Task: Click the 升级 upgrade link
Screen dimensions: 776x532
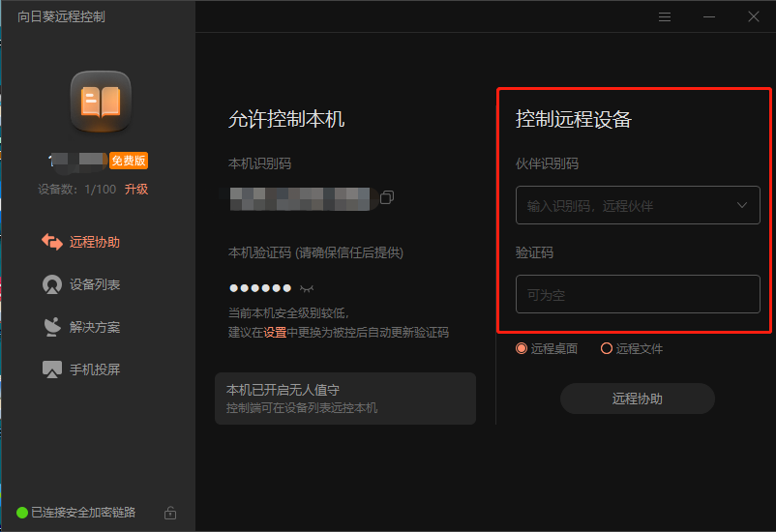Action: point(136,190)
